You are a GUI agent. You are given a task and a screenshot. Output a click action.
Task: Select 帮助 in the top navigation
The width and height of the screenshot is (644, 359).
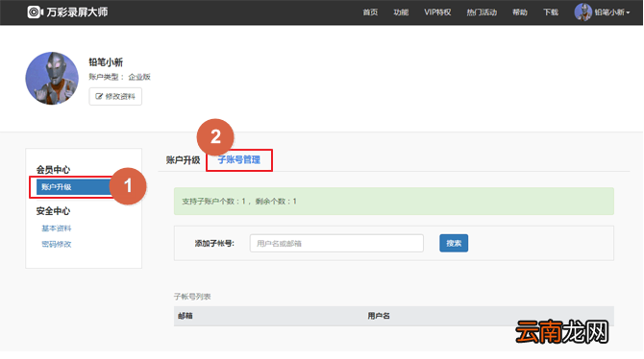click(520, 12)
